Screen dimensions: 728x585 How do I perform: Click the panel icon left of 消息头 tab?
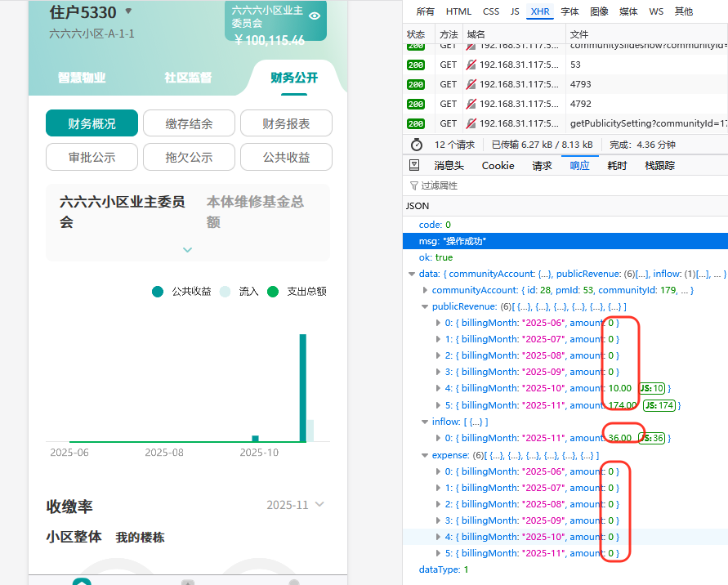pyautogui.click(x=414, y=165)
